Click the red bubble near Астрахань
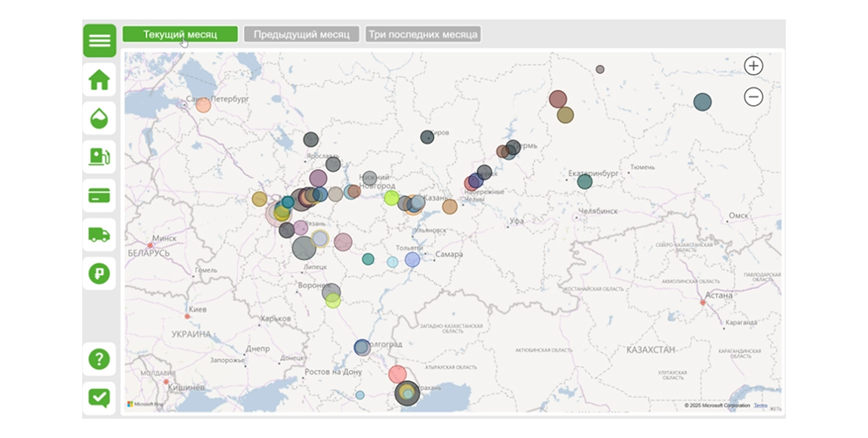This screenshot has height=438, width=868. 397,374
